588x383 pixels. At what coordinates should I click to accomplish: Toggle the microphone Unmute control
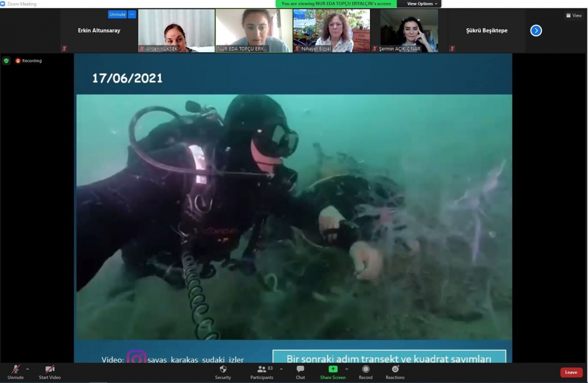(16, 370)
